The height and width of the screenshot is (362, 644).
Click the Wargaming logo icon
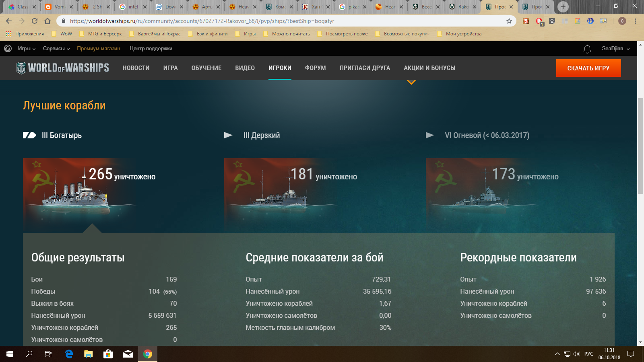[8, 49]
